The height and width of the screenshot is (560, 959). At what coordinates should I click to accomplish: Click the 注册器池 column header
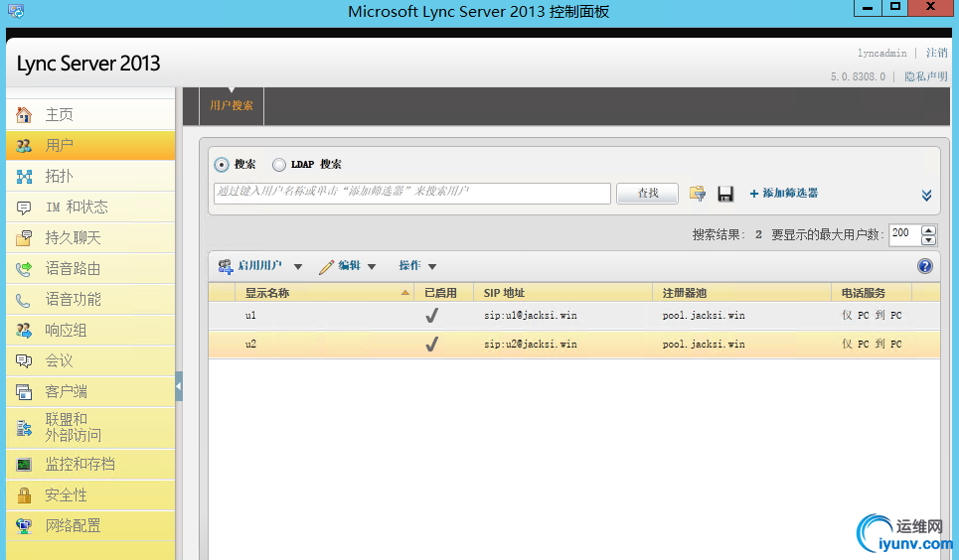(x=742, y=293)
